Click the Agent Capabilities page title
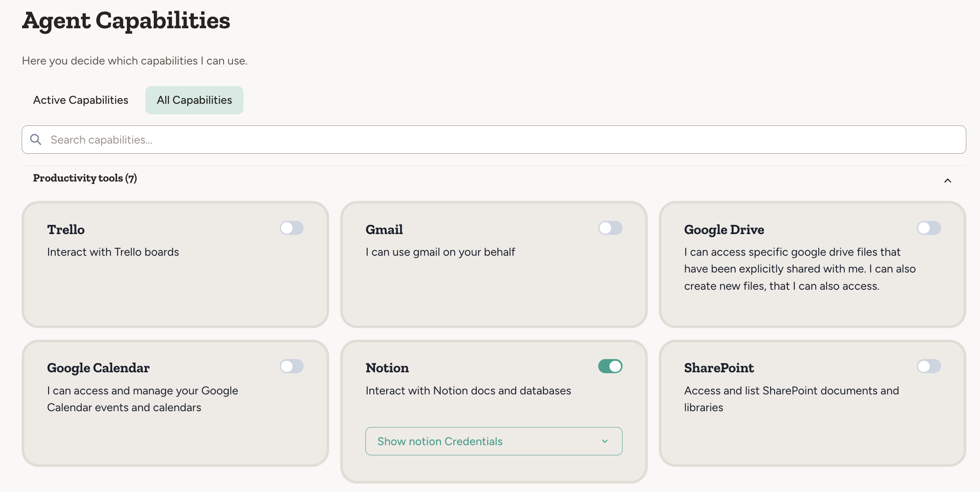The width and height of the screenshot is (980, 492). pos(126,20)
